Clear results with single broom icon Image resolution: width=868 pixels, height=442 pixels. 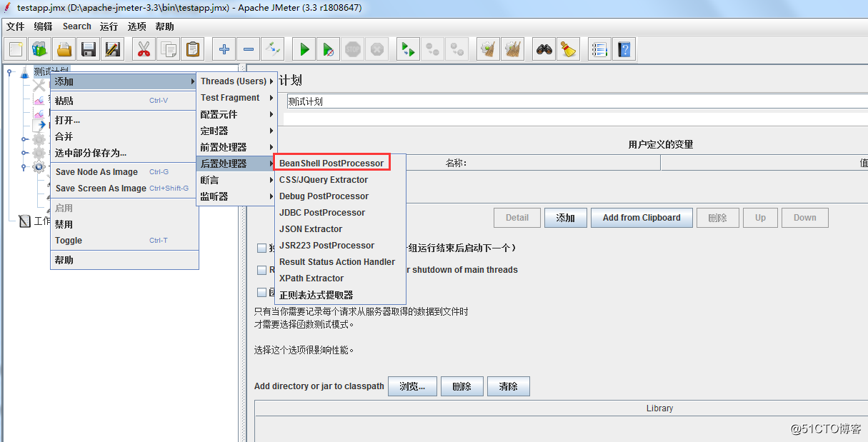point(489,49)
